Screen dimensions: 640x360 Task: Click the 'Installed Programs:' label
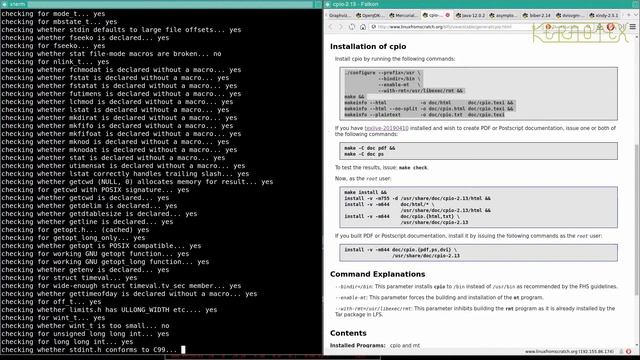[357, 345]
